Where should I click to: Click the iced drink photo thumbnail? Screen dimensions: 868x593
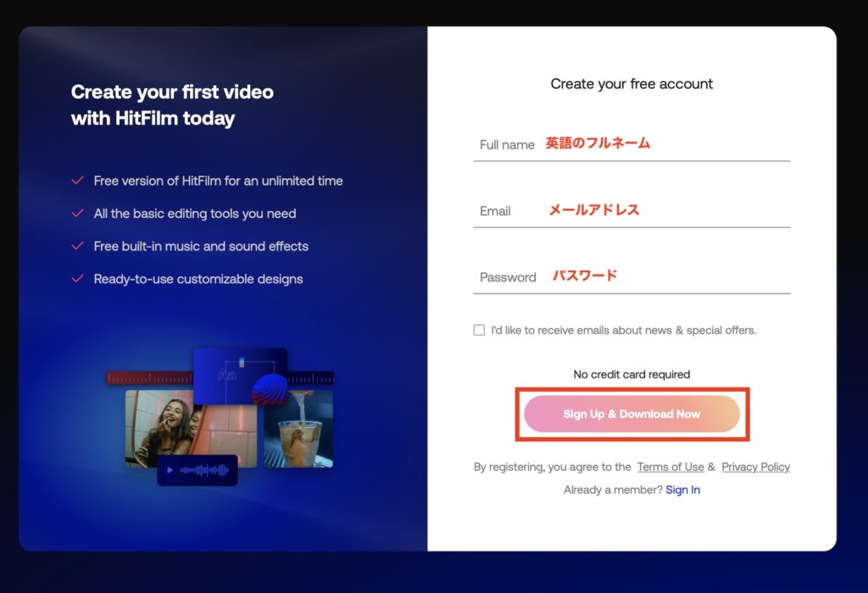tap(298, 428)
